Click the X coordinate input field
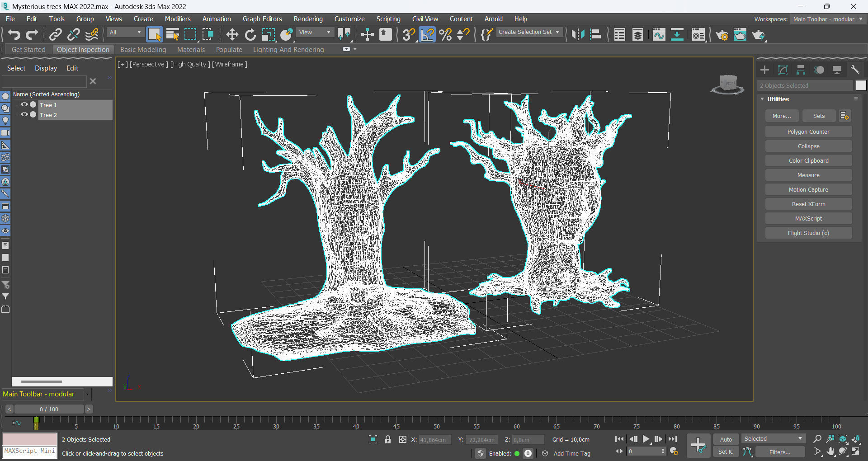 tap(435, 440)
